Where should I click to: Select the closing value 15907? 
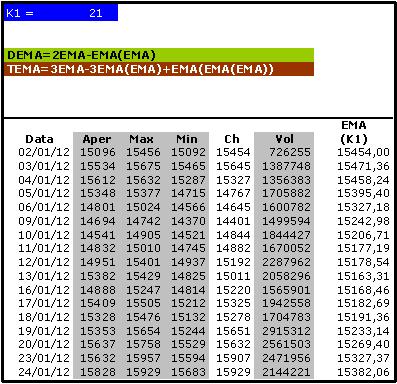tap(233, 358)
